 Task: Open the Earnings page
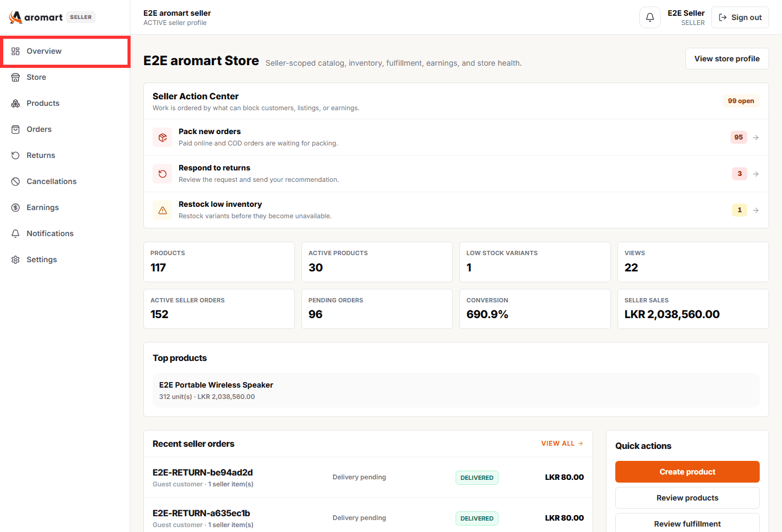[x=65, y=207]
